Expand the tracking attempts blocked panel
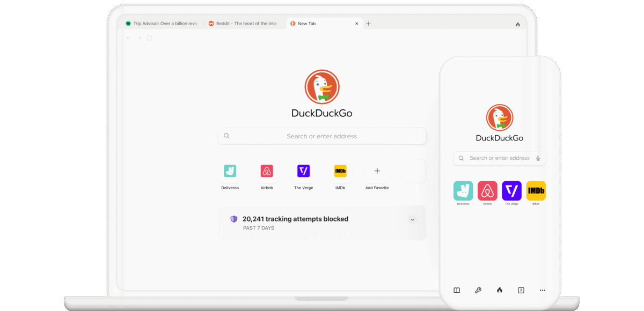644x311 pixels. tap(412, 219)
